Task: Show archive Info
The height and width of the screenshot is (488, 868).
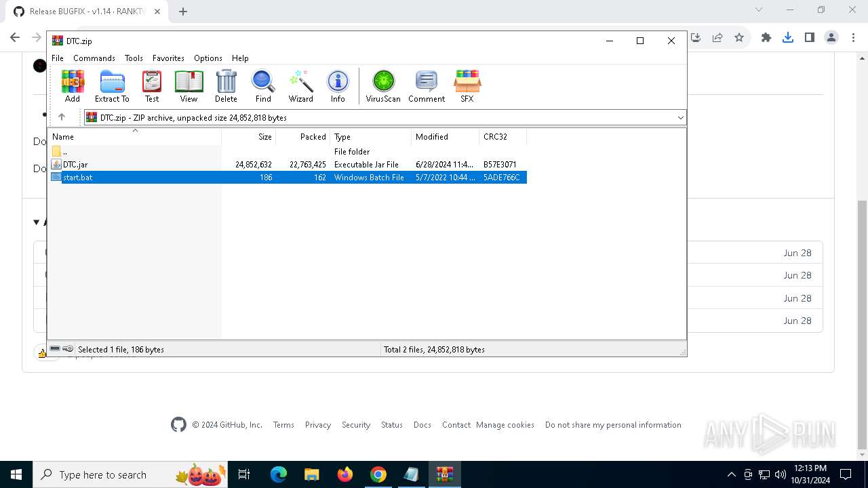Action: (338, 86)
